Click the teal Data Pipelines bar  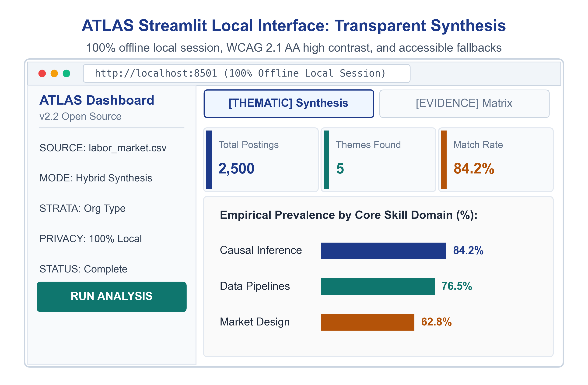tap(378, 286)
